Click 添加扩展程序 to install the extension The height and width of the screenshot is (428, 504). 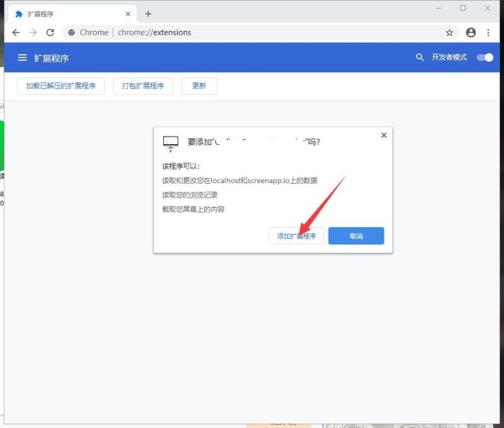[x=296, y=235]
